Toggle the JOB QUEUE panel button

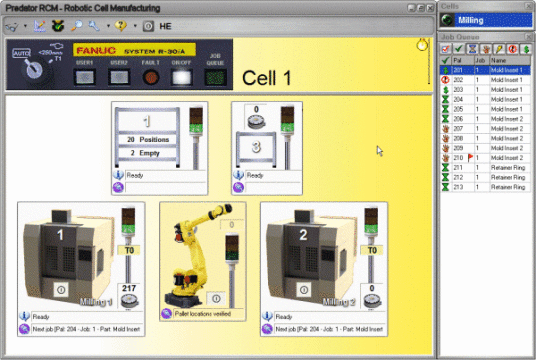point(215,77)
